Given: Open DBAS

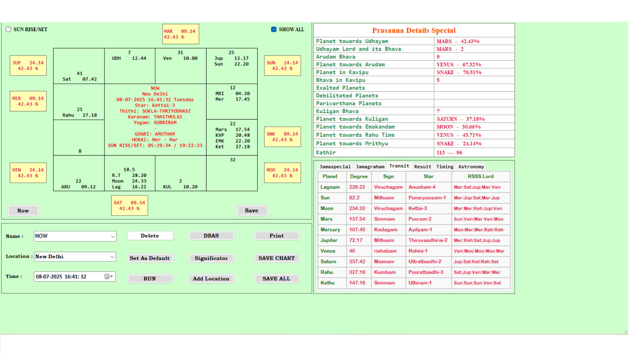Looking at the screenshot, I should click(211, 236).
